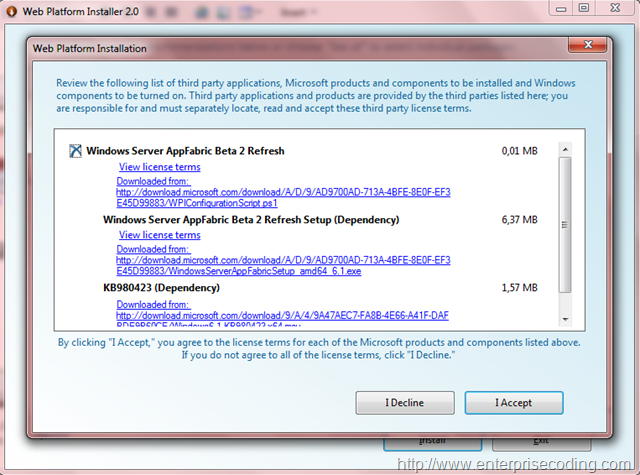Close the Web Platform Installer 2.0 window

(x=615, y=8)
